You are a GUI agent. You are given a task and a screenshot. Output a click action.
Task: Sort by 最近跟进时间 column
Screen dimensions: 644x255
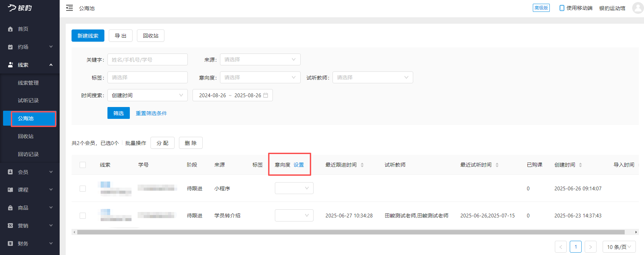tap(362, 165)
